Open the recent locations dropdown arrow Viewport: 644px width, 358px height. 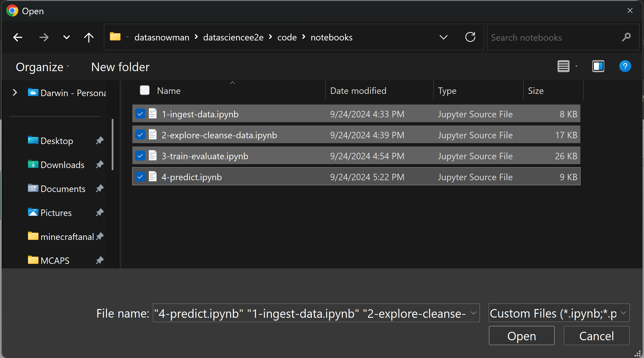point(66,37)
